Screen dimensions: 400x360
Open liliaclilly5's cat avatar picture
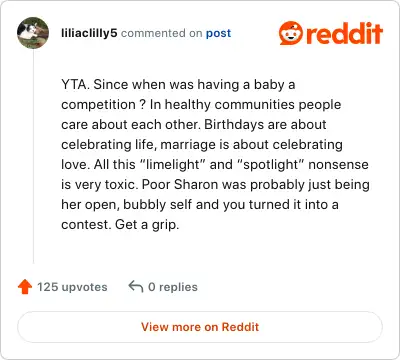click(x=33, y=33)
